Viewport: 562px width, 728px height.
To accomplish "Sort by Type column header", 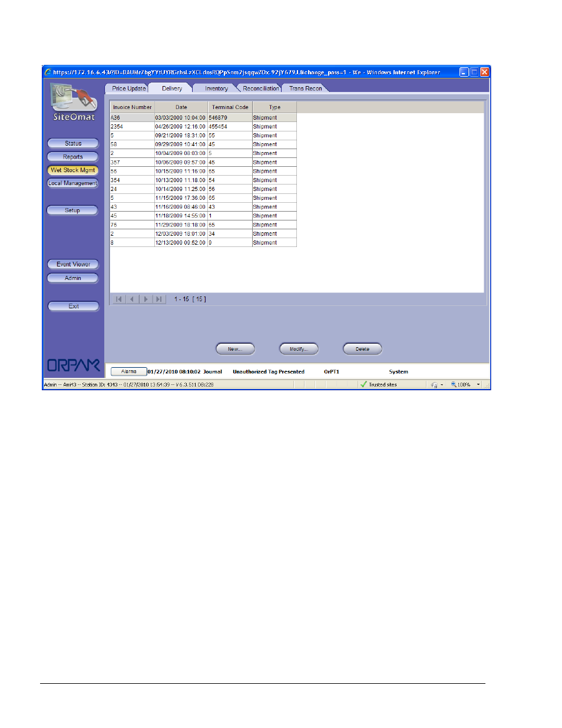I will (275, 107).
